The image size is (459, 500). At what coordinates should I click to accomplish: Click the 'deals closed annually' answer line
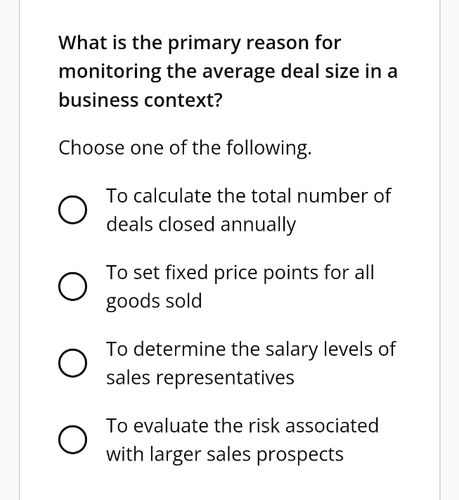pos(201,224)
